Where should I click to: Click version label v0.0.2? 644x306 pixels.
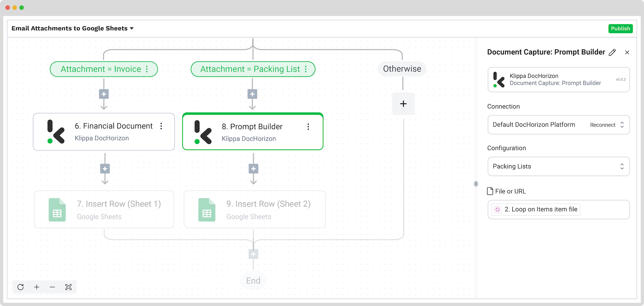click(x=620, y=80)
